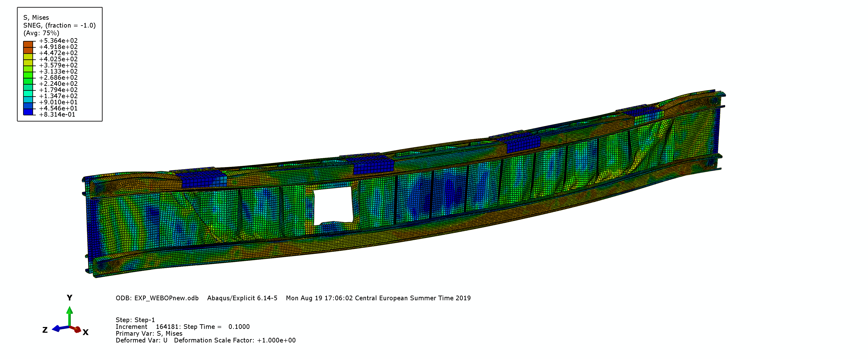Screen dimensions: 868x359
Task: Click the legend value +1.794e+02
Action: point(58,90)
